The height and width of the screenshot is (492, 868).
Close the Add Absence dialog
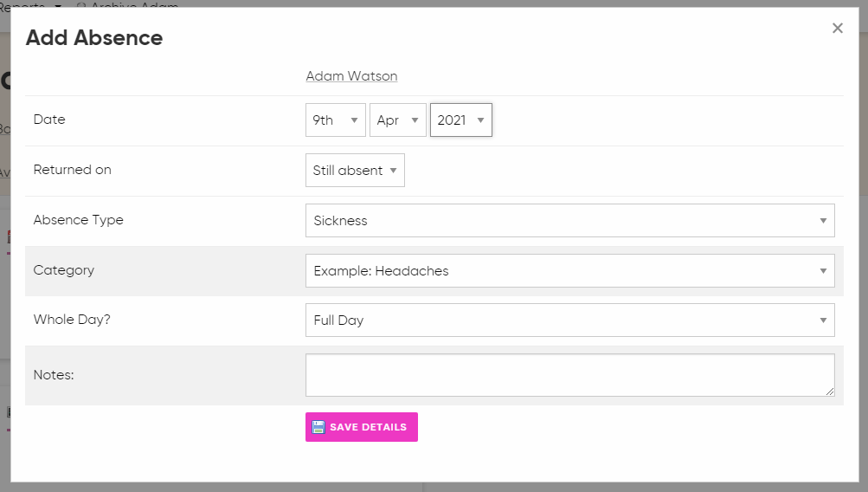(837, 29)
